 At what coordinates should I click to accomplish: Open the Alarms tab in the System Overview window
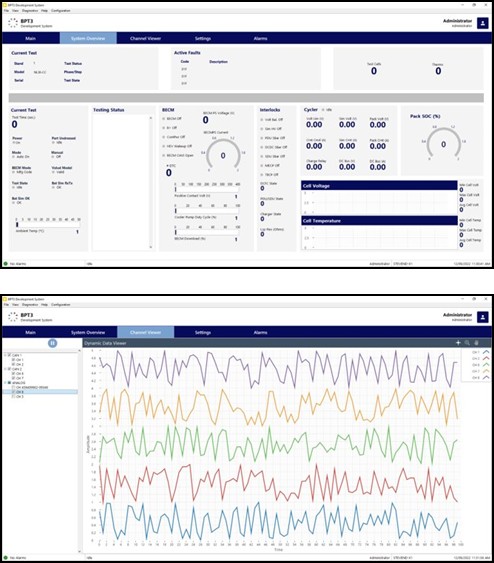[x=260, y=38]
